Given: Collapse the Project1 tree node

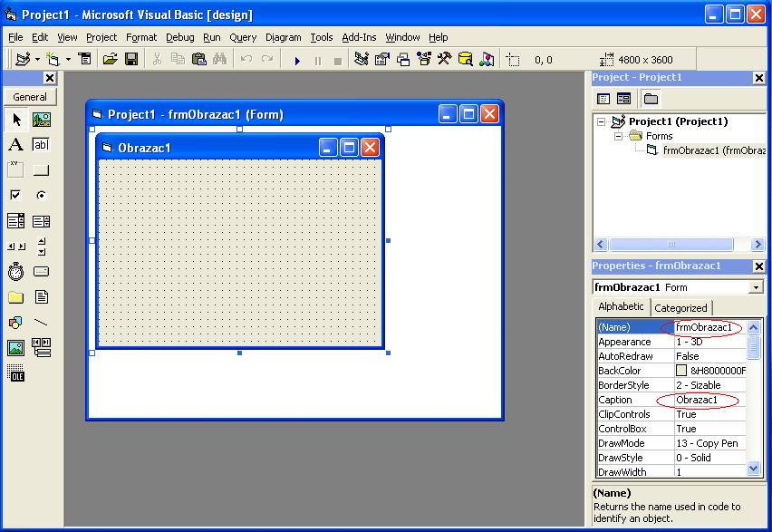Looking at the screenshot, I should [601, 121].
